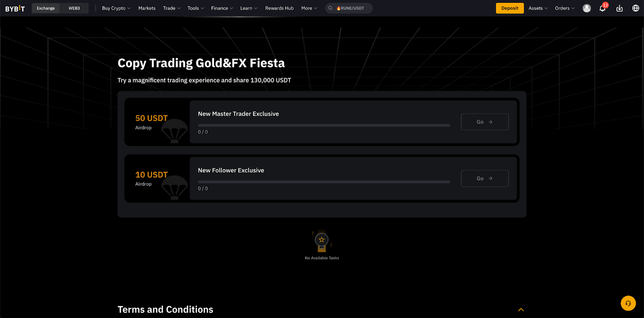Open the language globe icon

point(636,8)
